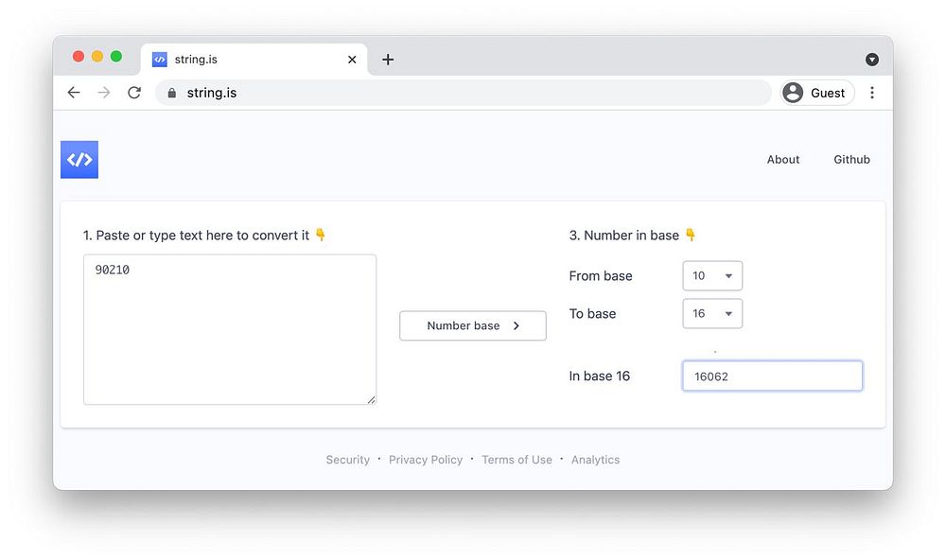Click the Number base converter button
This screenshot has height=560, width=946.
pyautogui.click(x=473, y=325)
